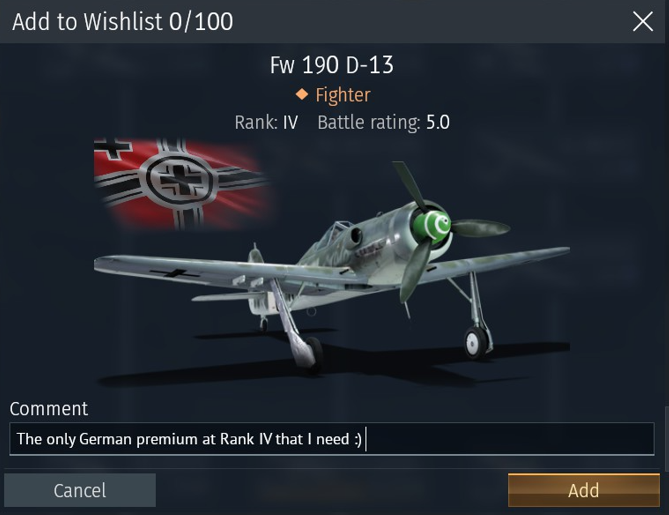Screen dimensions: 669x515
Task: Focus the Comment text field
Action: coord(332,439)
